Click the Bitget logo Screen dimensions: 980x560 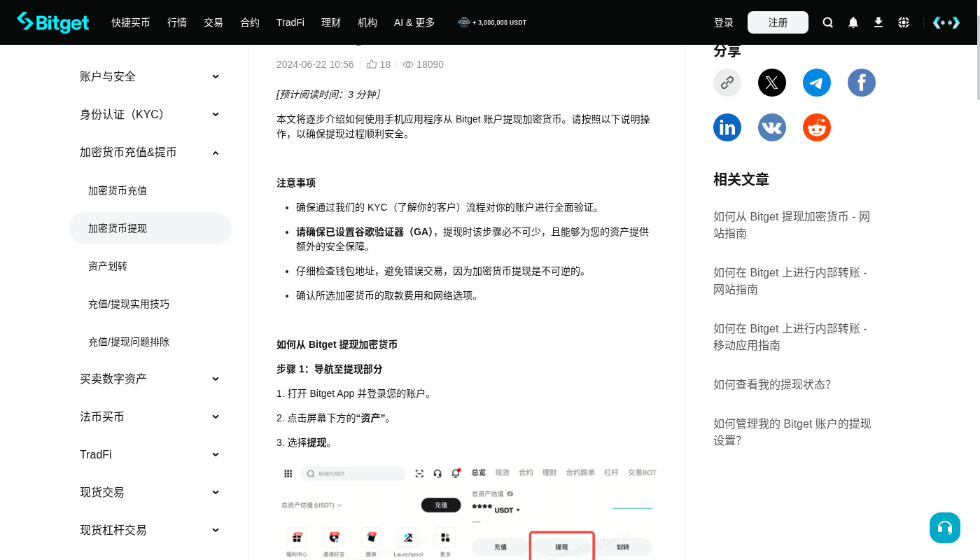click(53, 22)
